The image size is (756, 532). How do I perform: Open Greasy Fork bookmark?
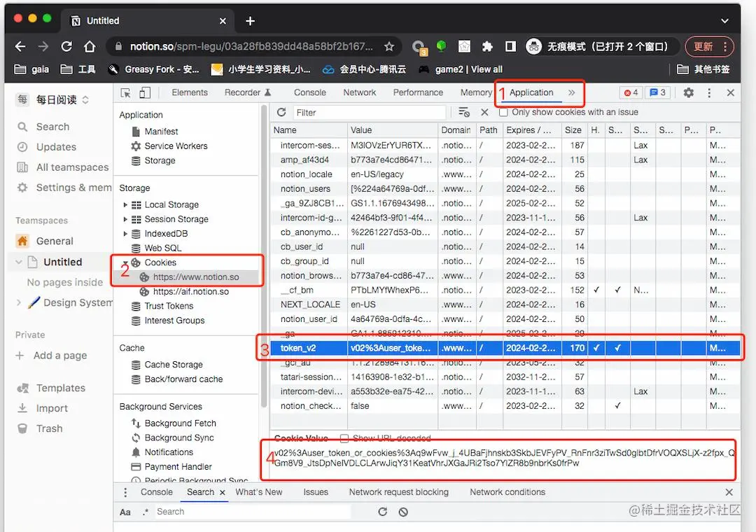(x=154, y=69)
